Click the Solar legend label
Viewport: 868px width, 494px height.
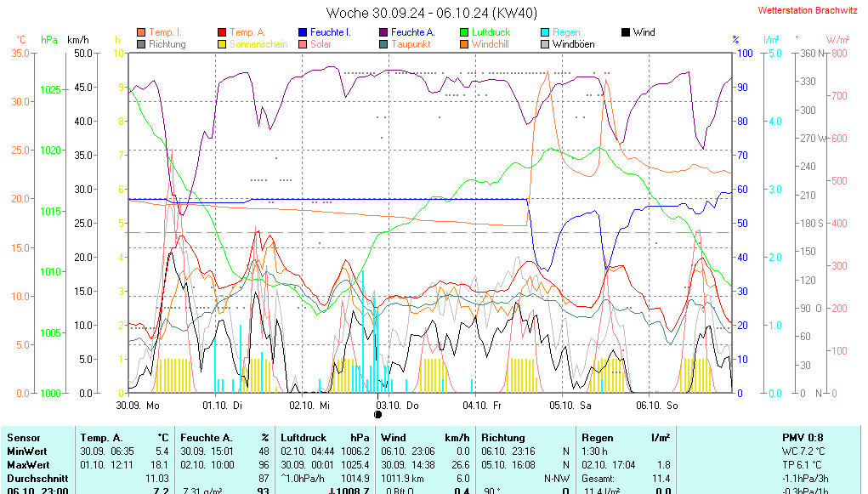pos(321,44)
